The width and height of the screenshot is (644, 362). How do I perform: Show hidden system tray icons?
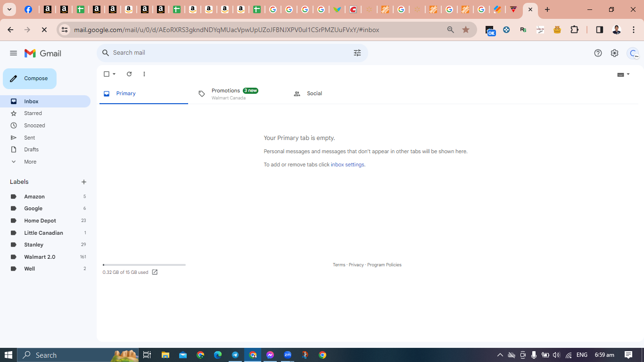[x=500, y=355]
